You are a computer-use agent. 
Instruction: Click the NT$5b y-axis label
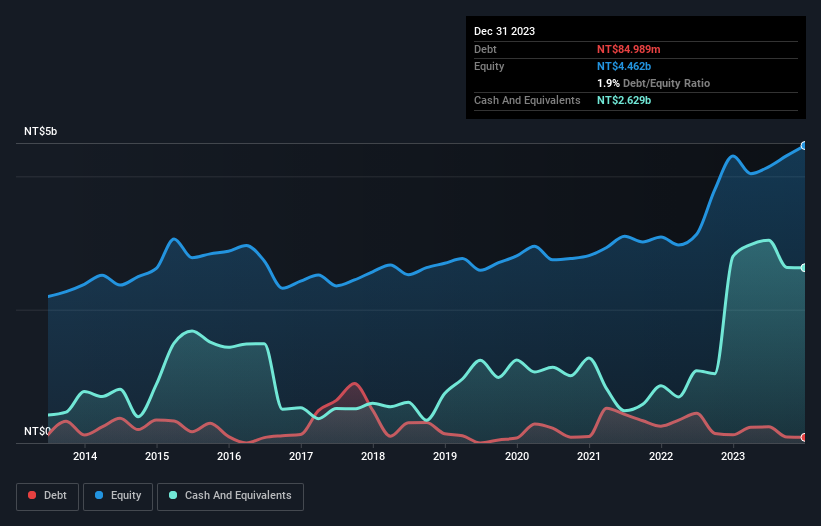[x=40, y=131]
